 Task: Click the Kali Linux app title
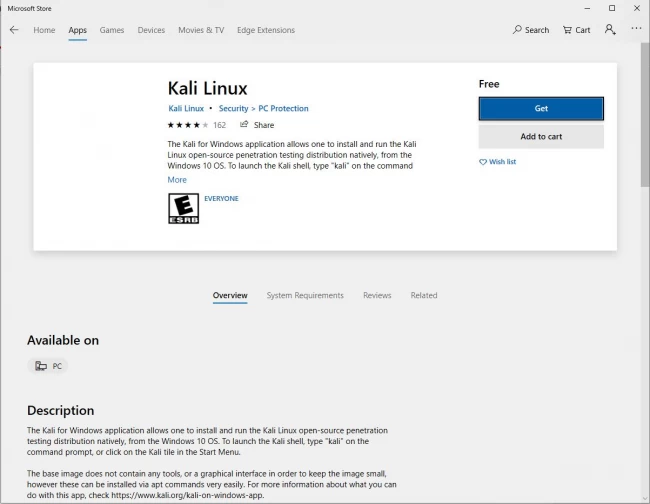point(207,88)
